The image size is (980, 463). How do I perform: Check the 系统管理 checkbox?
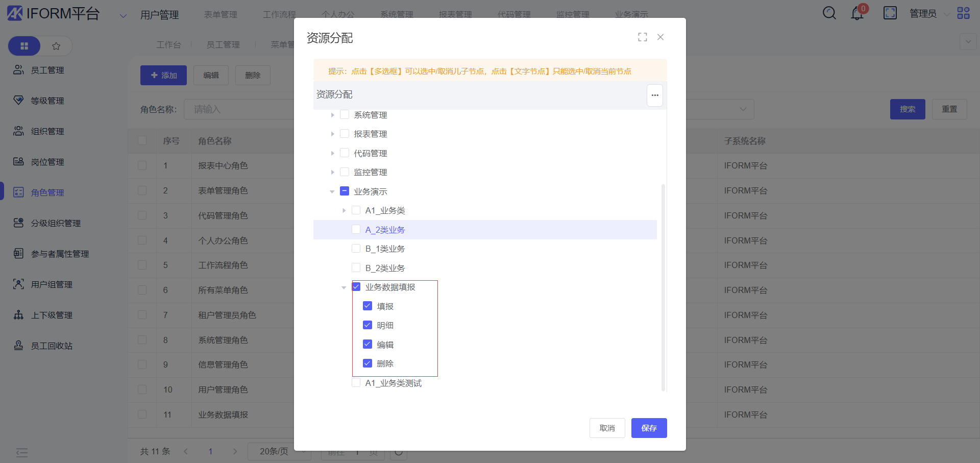click(345, 115)
